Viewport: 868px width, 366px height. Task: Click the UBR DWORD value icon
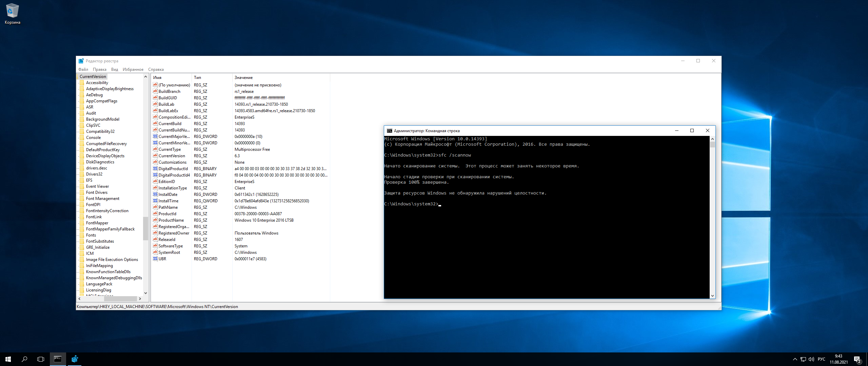[155, 259]
